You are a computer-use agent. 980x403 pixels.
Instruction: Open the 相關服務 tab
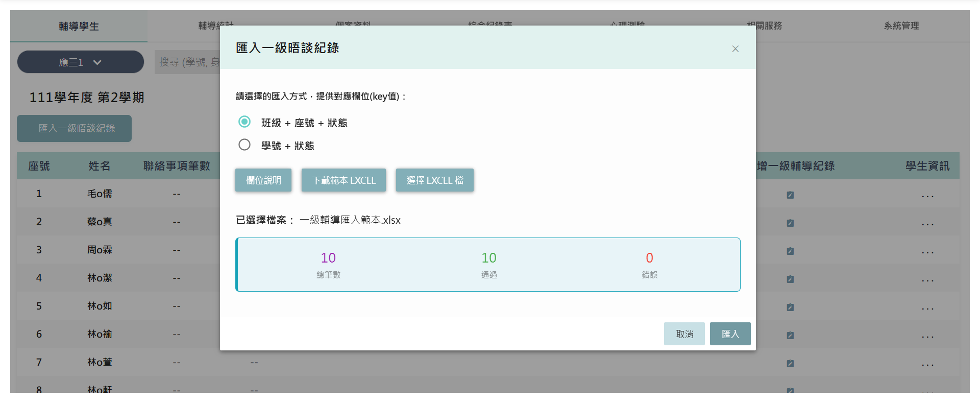click(764, 26)
